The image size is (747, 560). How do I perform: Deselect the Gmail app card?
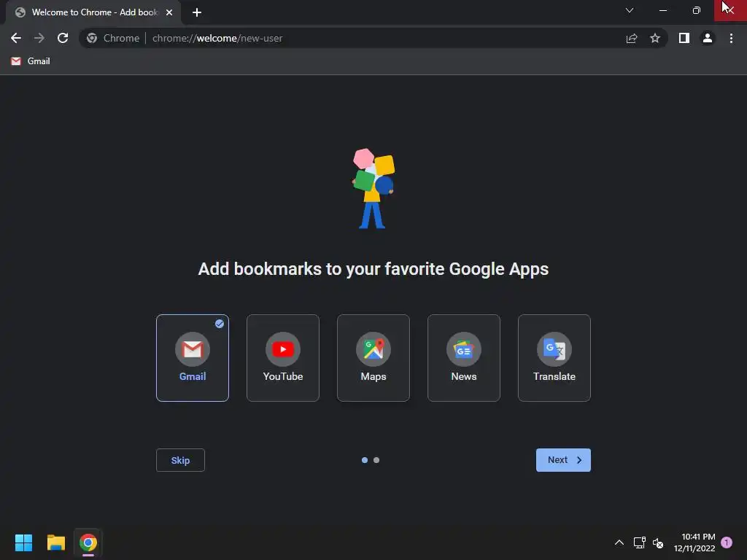click(193, 357)
